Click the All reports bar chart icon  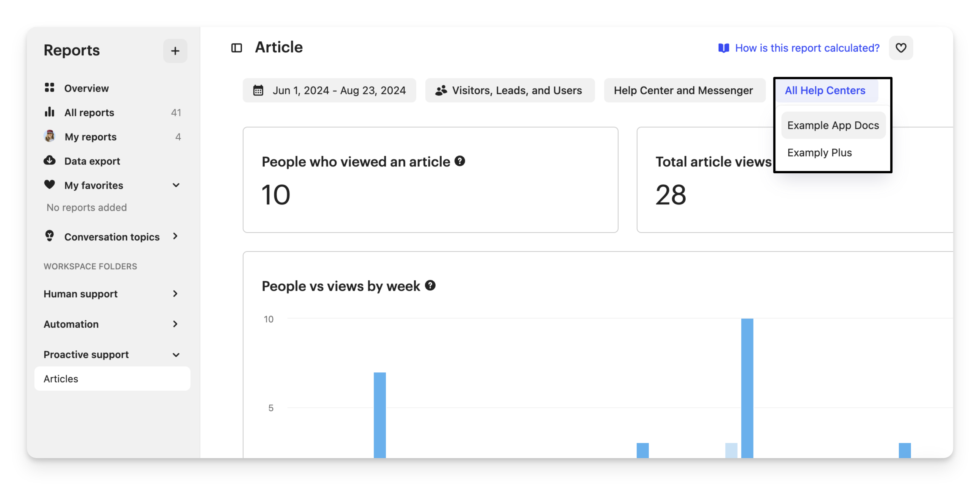click(x=50, y=112)
